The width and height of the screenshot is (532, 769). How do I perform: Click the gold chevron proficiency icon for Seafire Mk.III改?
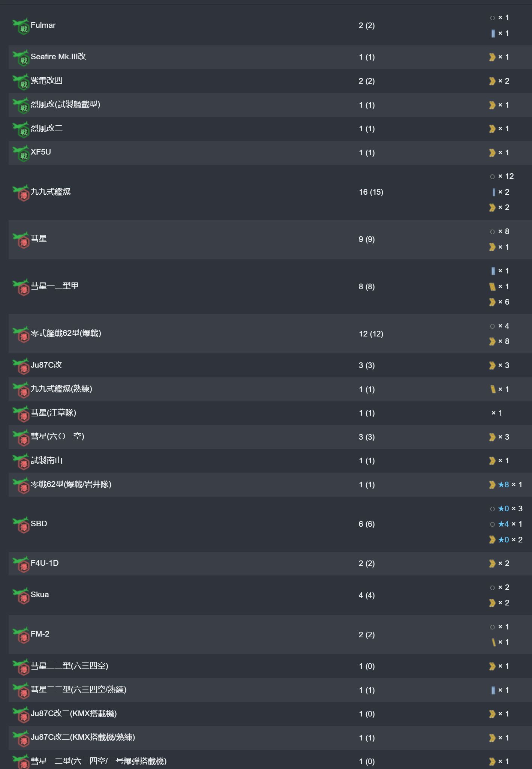[492, 57]
